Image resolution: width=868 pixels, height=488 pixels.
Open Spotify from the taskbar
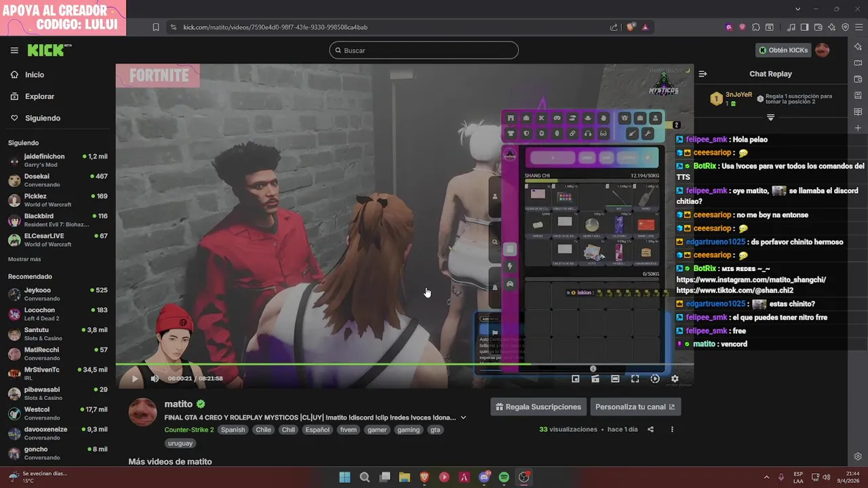pyautogui.click(x=504, y=477)
